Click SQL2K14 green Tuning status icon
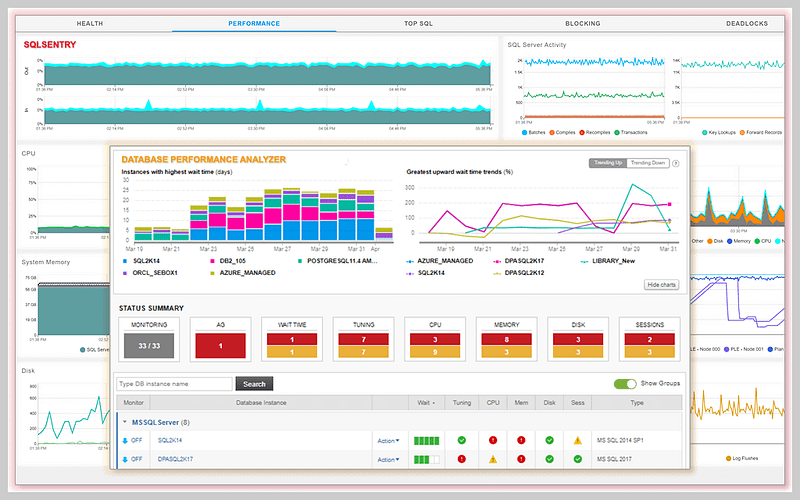This screenshot has height=500, width=800. click(x=462, y=440)
